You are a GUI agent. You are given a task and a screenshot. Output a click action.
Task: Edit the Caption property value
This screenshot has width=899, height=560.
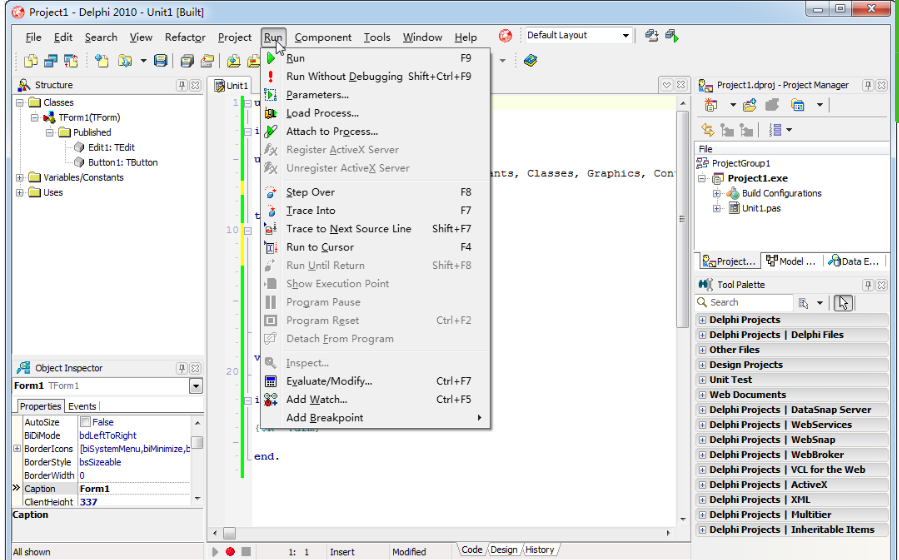(x=134, y=489)
